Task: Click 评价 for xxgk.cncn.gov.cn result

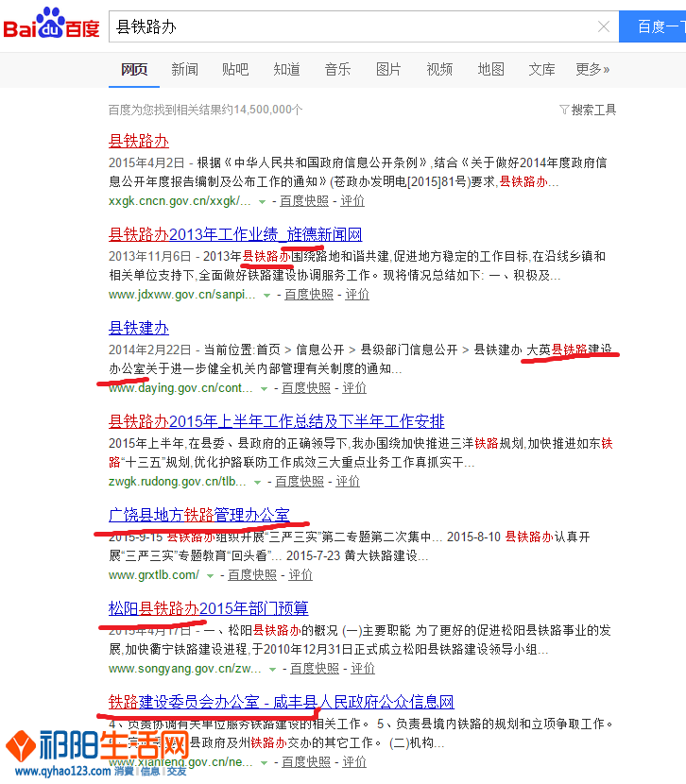Action: (x=352, y=201)
